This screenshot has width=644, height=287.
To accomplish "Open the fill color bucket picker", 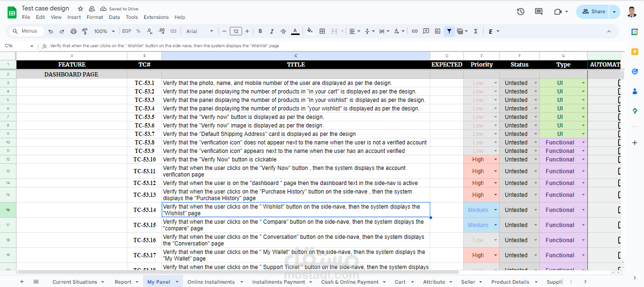I will [x=310, y=31].
